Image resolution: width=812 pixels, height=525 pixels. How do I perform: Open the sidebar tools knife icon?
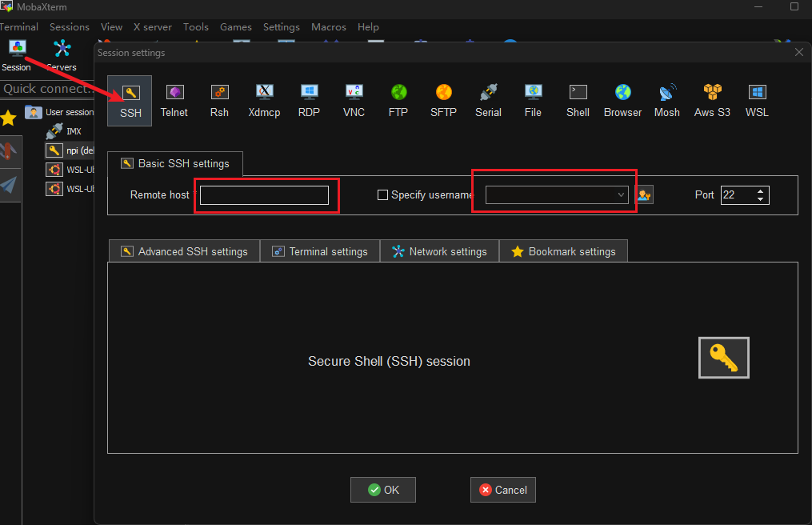[x=8, y=152]
